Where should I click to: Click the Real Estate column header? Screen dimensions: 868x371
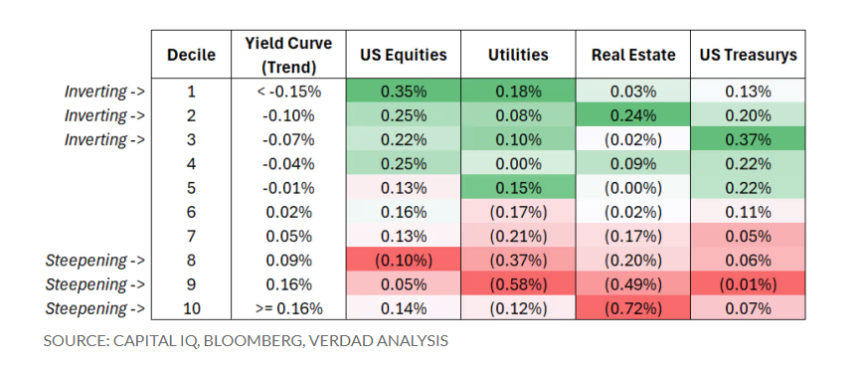633,55
